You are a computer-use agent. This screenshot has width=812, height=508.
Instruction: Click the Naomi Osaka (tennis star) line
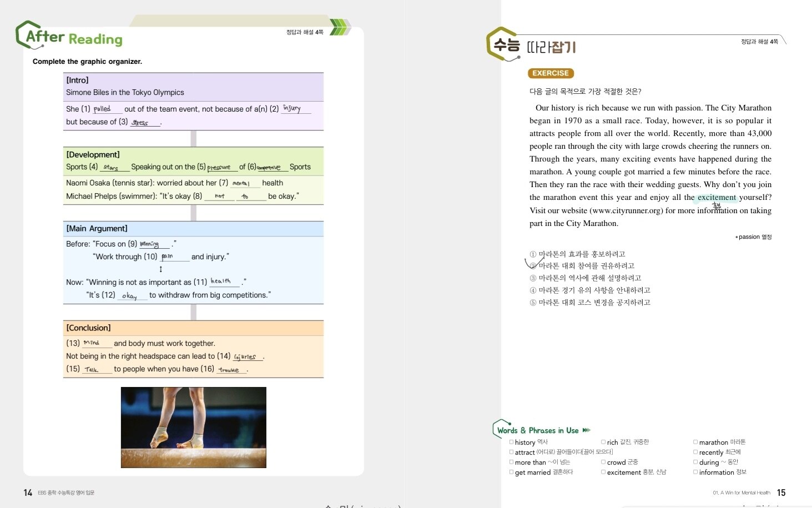click(174, 183)
